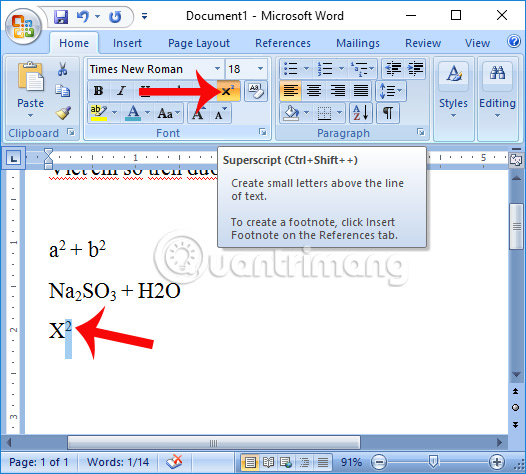
Task: Open the Insert tab
Action: (x=127, y=43)
